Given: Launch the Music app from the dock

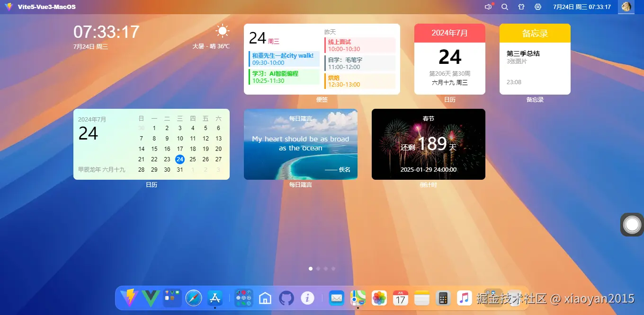Looking at the screenshot, I should 464,298.
